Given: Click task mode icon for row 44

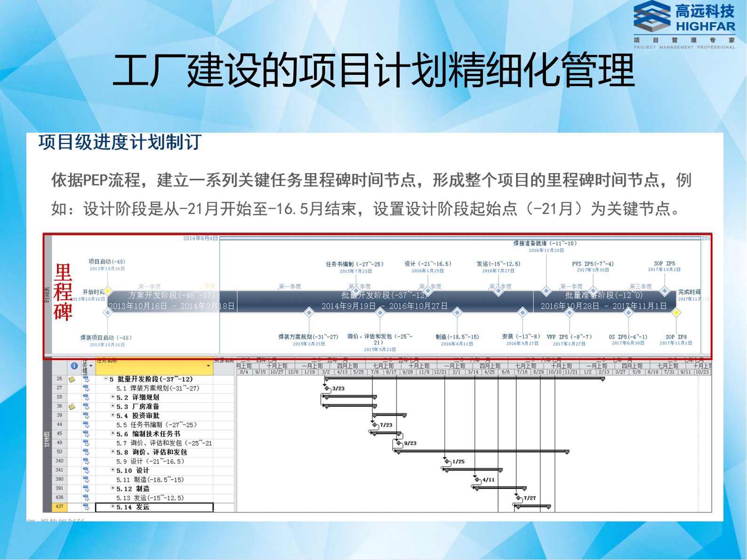Looking at the screenshot, I should click(x=86, y=424).
